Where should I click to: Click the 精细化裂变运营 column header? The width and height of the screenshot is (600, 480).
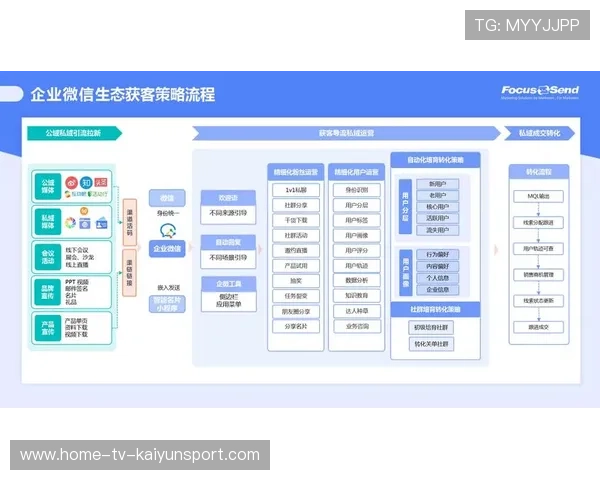tap(296, 172)
